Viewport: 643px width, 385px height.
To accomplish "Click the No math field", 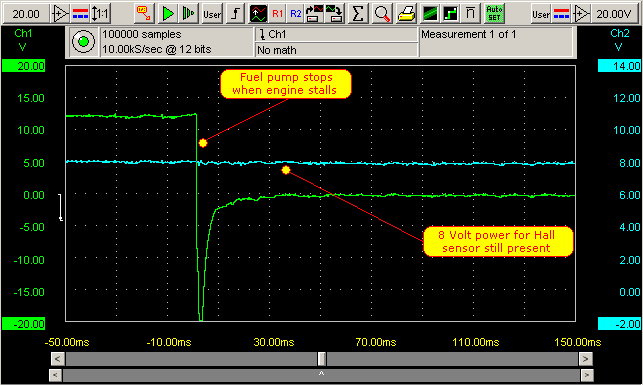I will click(x=336, y=50).
